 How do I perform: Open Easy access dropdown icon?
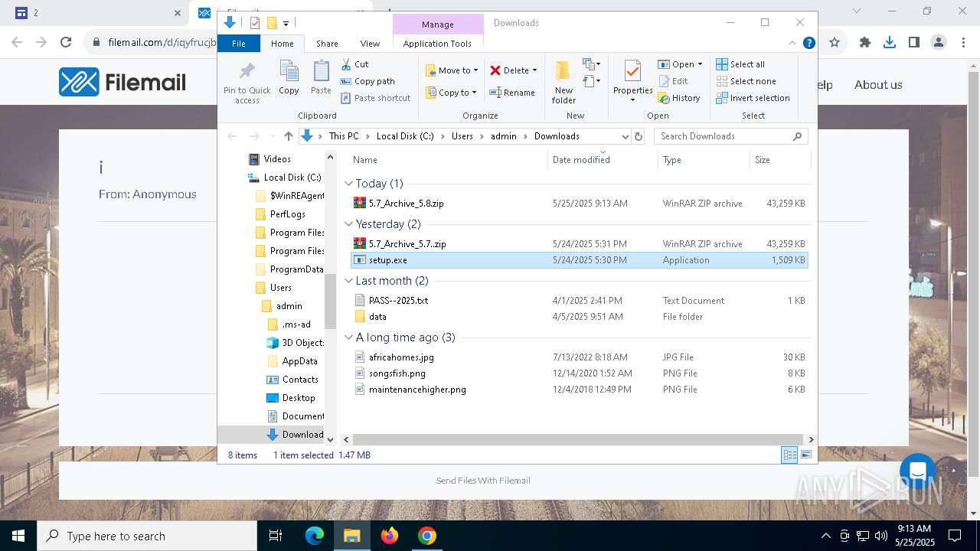(x=591, y=80)
